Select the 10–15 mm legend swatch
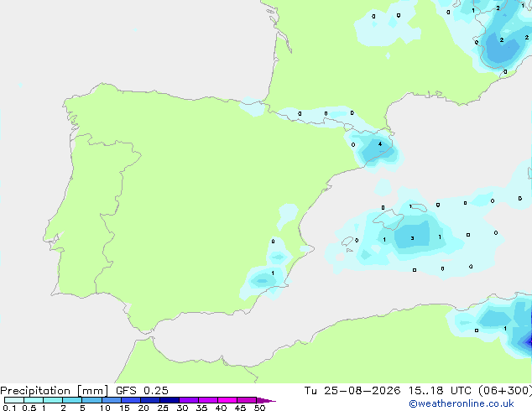532x411 pixels. coord(111,400)
